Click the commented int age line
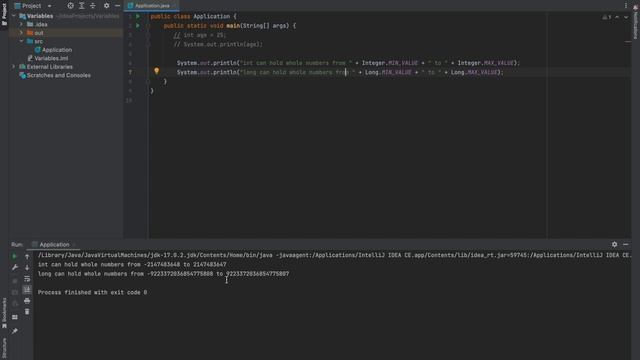Viewport: 640px width, 360px height. click(200, 35)
